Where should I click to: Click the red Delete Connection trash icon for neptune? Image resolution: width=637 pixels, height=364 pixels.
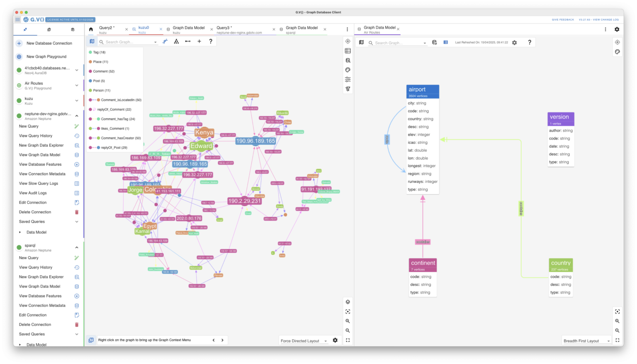77,212
